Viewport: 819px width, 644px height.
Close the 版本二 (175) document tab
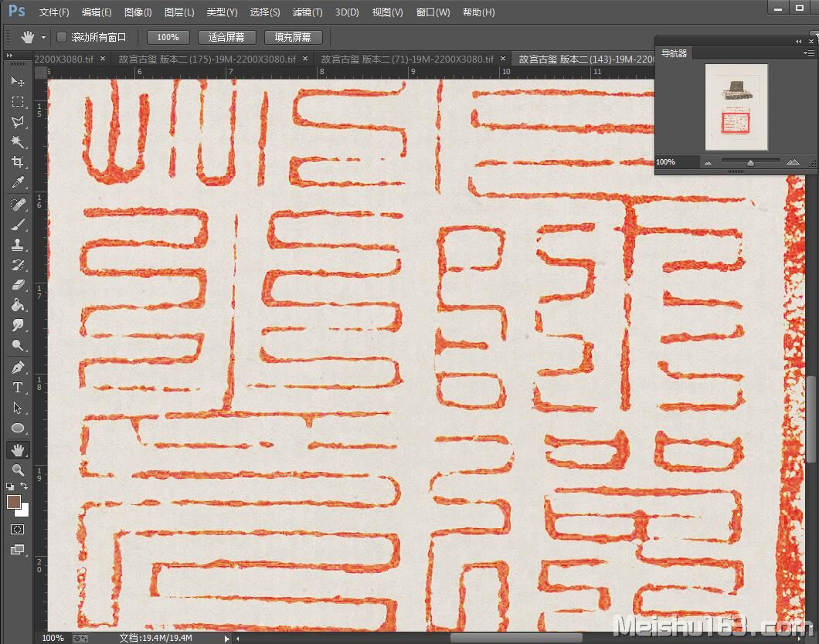coord(305,59)
